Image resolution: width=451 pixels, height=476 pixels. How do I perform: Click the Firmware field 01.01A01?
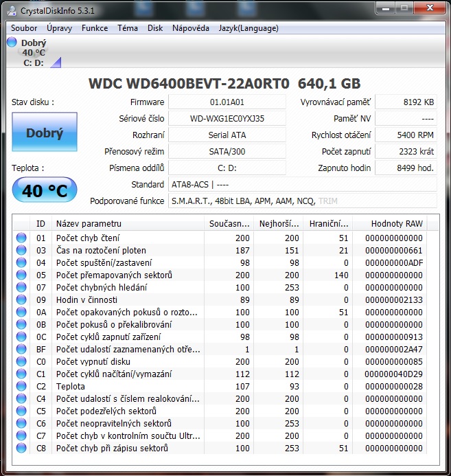tap(227, 102)
